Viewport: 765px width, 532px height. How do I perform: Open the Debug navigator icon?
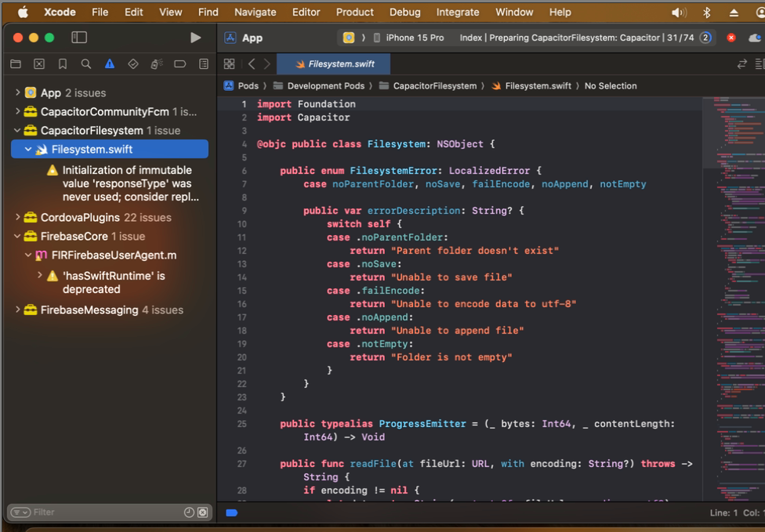pos(157,64)
